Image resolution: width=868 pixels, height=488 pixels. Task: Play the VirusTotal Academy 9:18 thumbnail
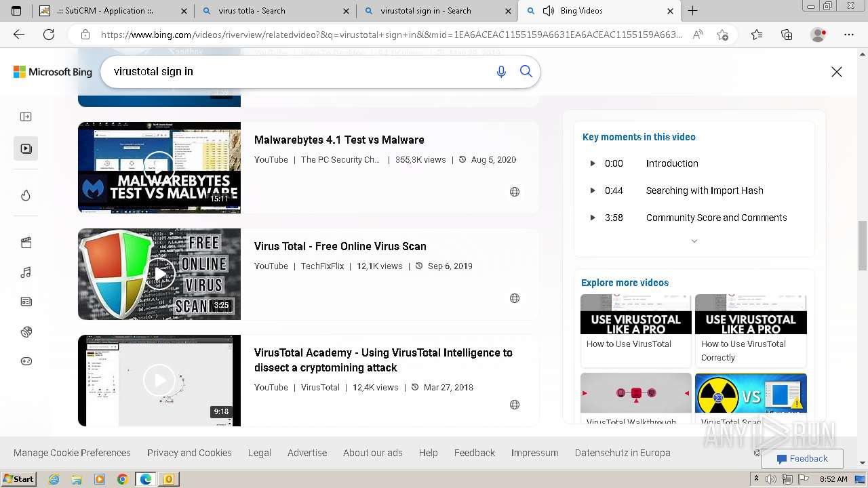pos(159,380)
